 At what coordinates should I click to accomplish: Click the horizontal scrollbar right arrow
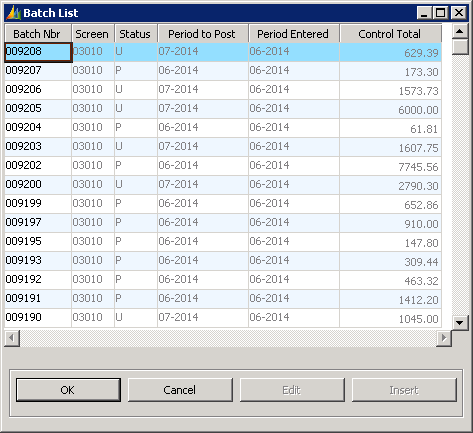444,338
